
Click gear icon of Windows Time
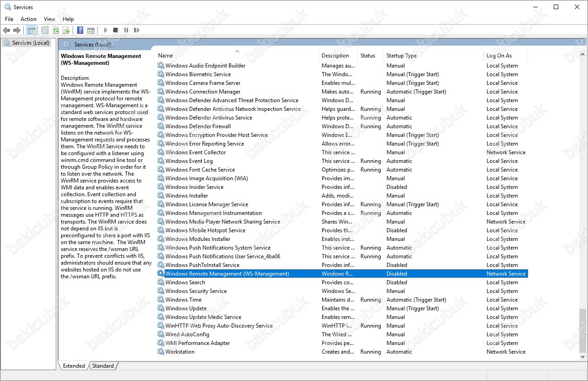tap(160, 300)
